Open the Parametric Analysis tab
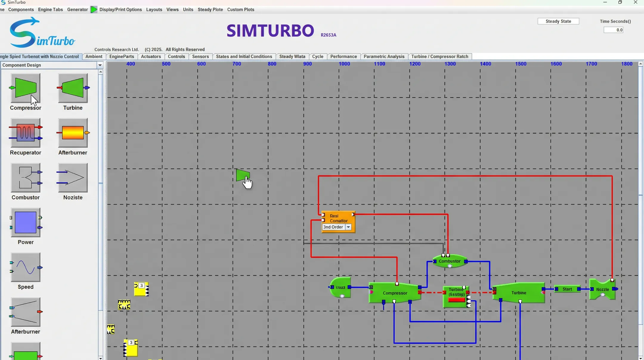644x360 pixels. coord(384,56)
